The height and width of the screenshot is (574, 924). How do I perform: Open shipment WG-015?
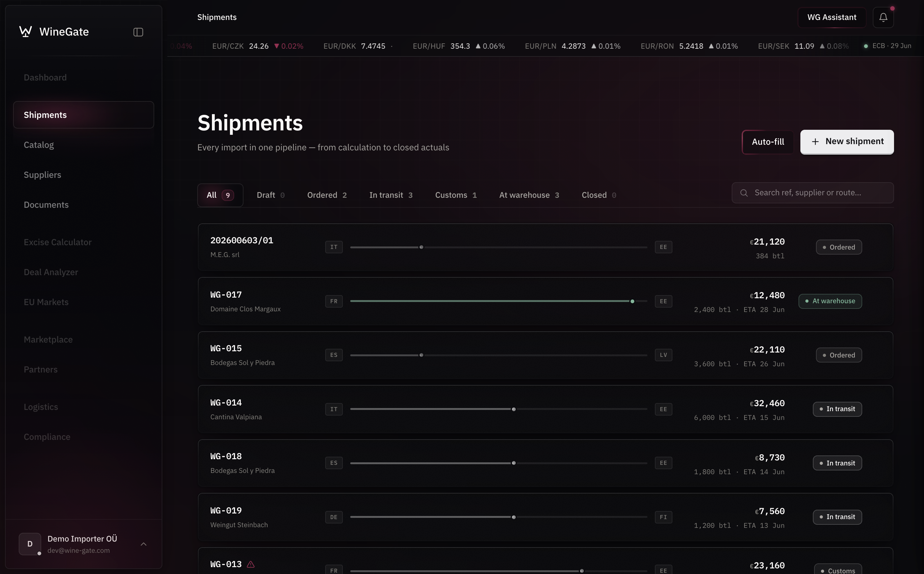545,355
